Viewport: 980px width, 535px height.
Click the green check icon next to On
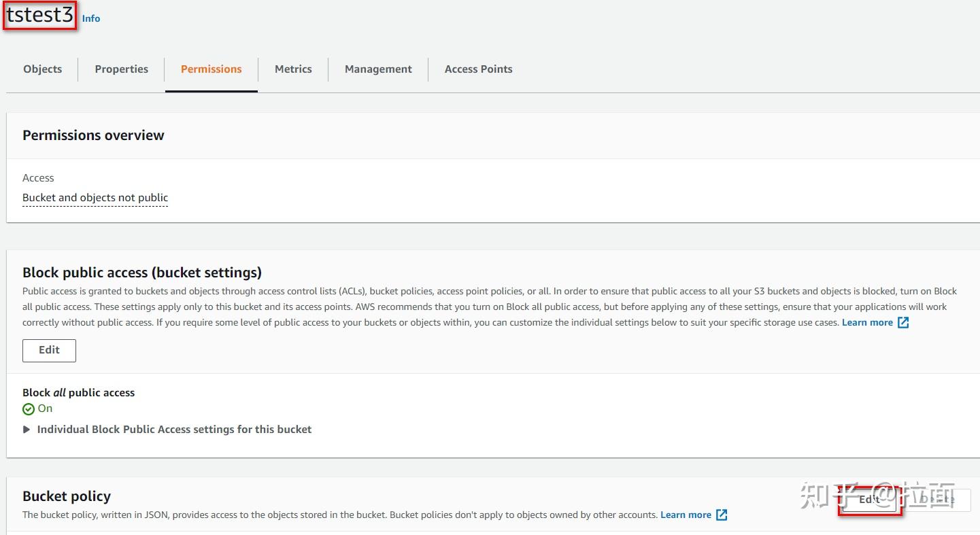pyautogui.click(x=29, y=409)
